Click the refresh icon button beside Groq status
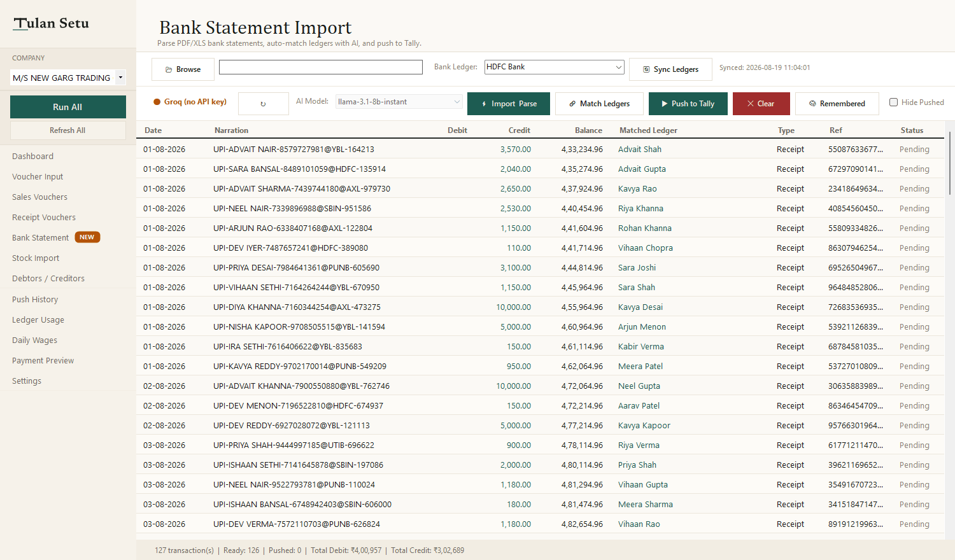The image size is (955, 560). [x=263, y=104]
